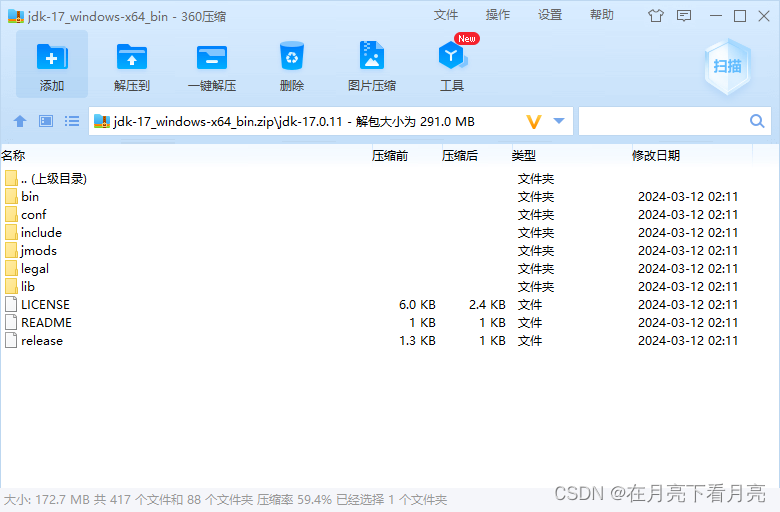Click the orange V icon in address bar

point(534,121)
